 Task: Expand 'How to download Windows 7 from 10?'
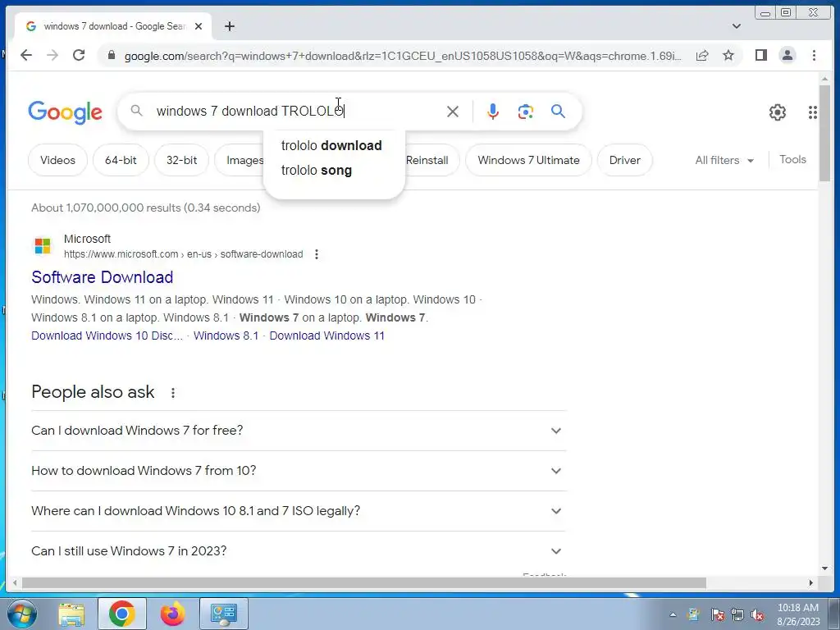[x=299, y=471]
